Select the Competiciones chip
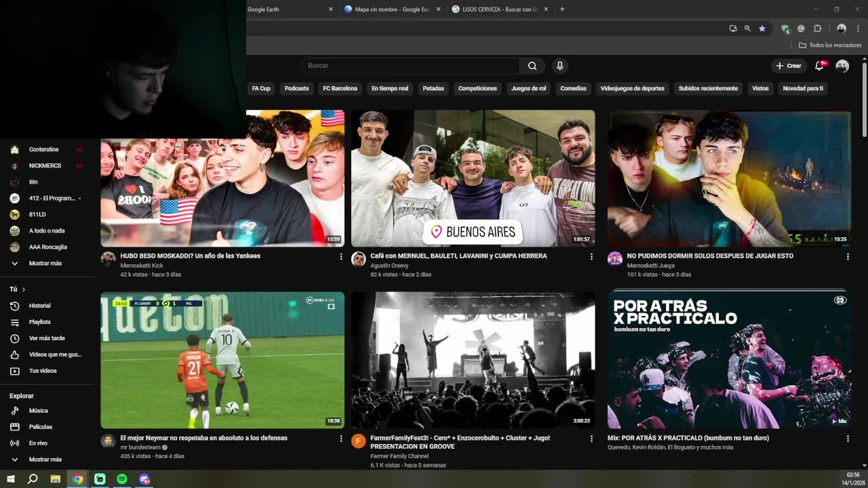Image resolution: width=868 pixels, height=488 pixels. pyautogui.click(x=477, y=89)
